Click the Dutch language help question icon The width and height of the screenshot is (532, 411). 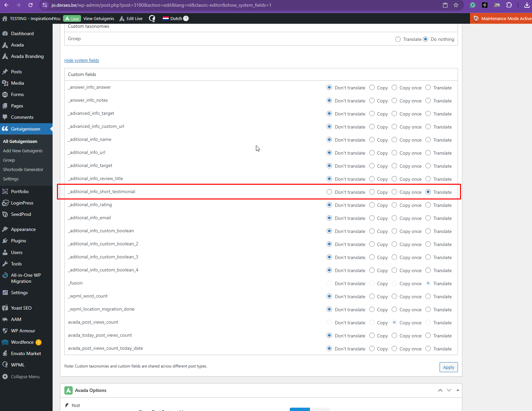coord(186,18)
